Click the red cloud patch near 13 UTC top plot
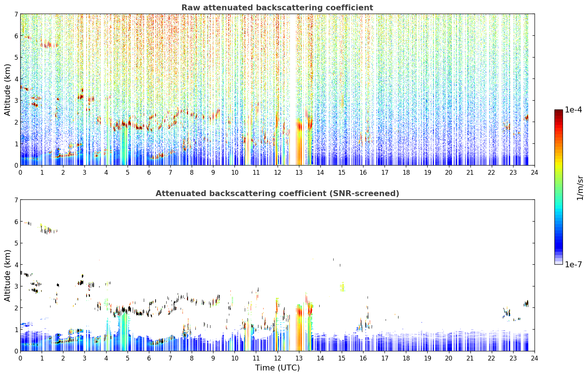This screenshot has height=376, width=588. (299, 125)
